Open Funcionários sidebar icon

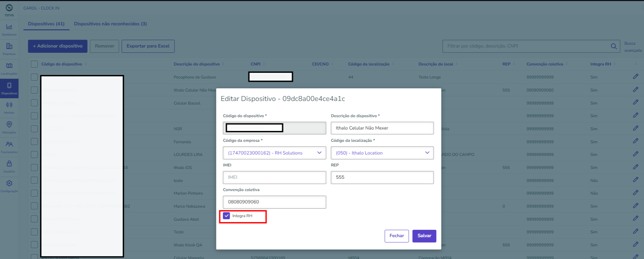9,146
